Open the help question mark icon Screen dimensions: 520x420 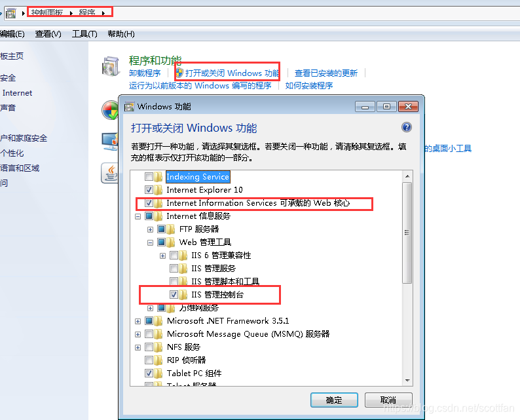point(406,127)
